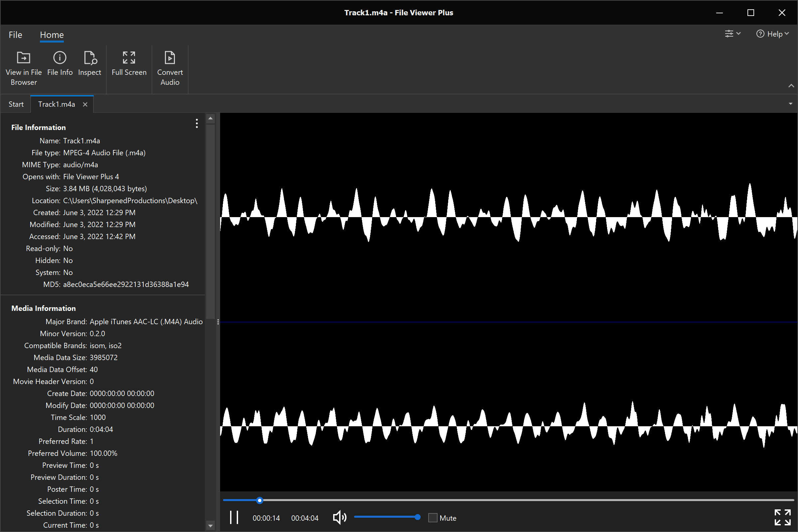Select the Inspect tool
Image resolution: width=798 pixels, height=532 pixels.
[x=89, y=63]
